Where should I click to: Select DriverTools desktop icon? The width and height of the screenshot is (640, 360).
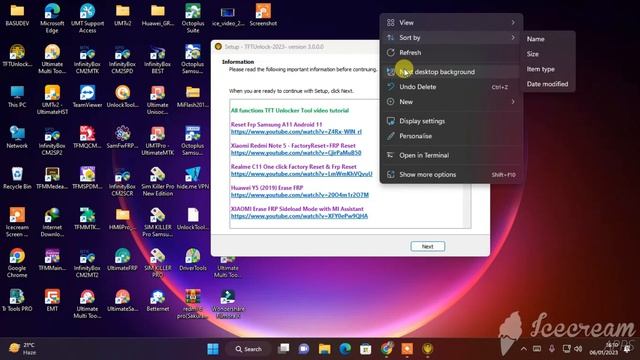pos(193,260)
